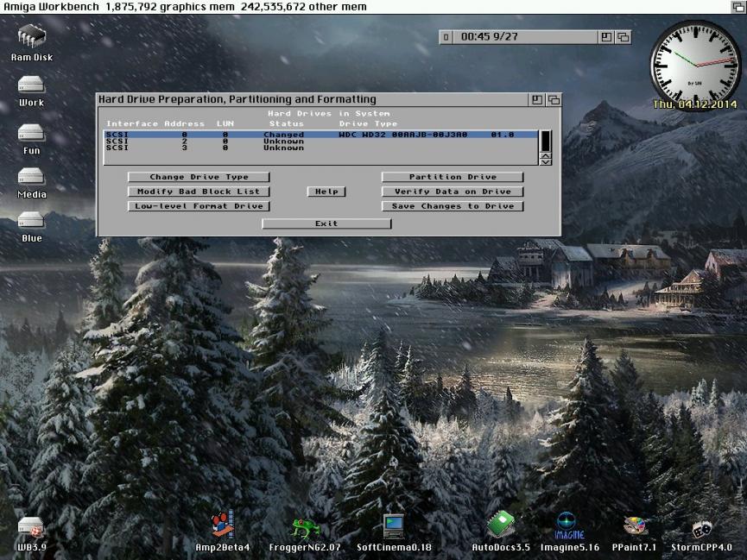747x560 pixels.
Task: Open the AutoDocs3.5 book icon
Action: 500,525
